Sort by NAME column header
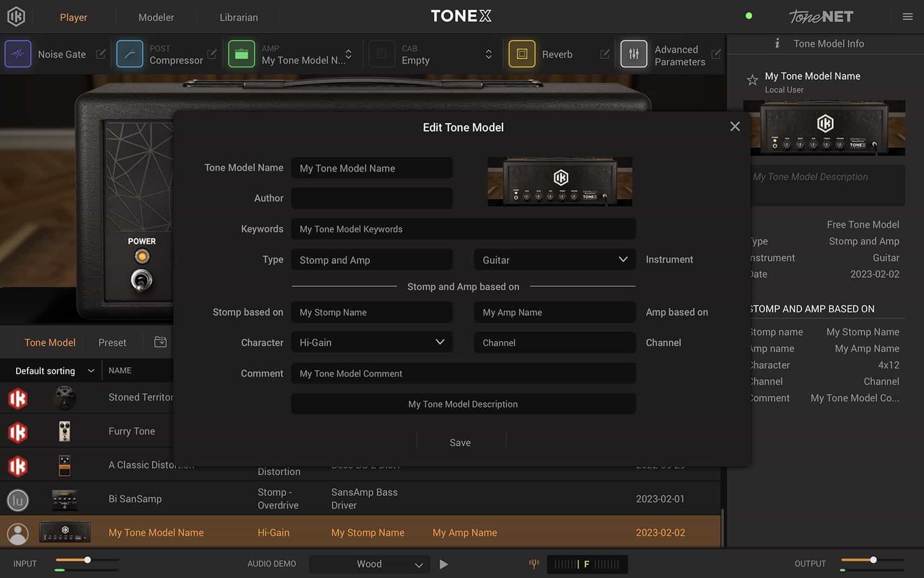The image size is (924, 578). click(x=120, y=370)
